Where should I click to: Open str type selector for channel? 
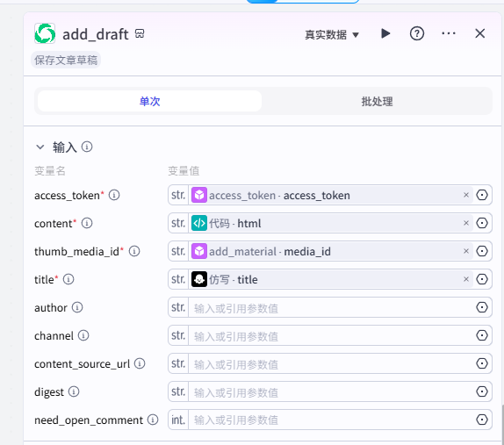point(178,335)
